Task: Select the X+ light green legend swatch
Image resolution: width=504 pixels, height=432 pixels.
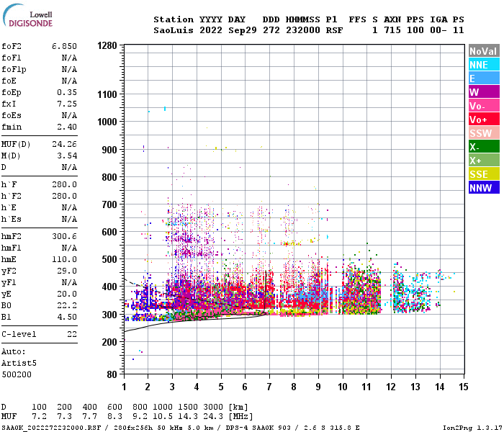Action: tap(484, 161)
